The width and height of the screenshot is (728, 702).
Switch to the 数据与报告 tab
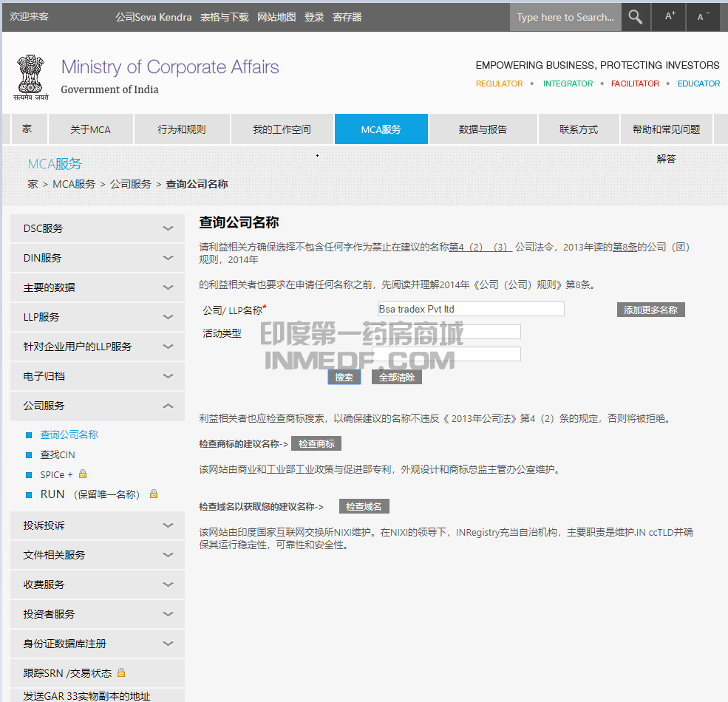[483, 129]
